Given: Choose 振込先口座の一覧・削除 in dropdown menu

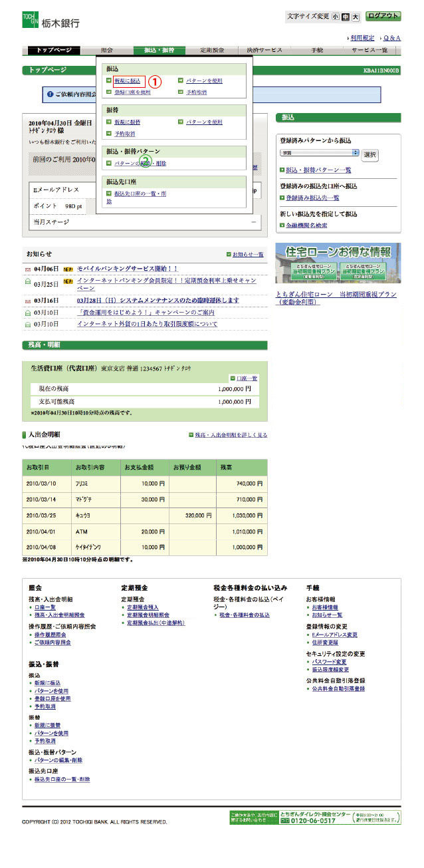Looking at the screenshot, I should pos(140,194).
